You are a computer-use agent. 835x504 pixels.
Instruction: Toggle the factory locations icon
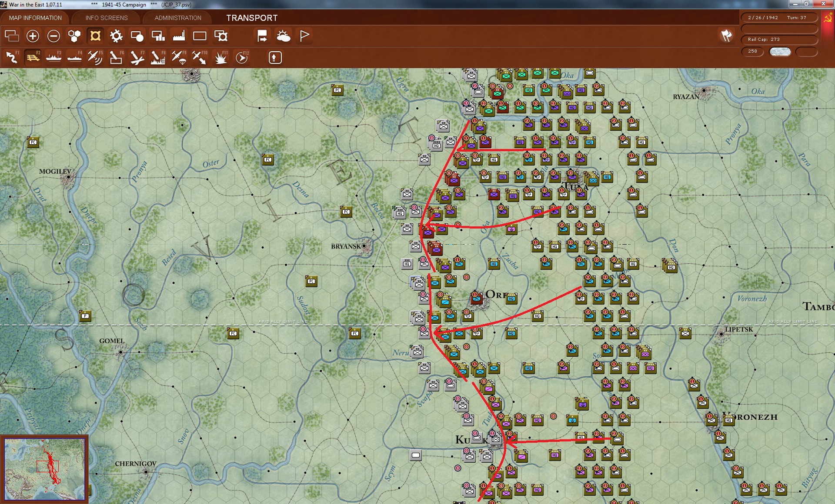[179, 36]
